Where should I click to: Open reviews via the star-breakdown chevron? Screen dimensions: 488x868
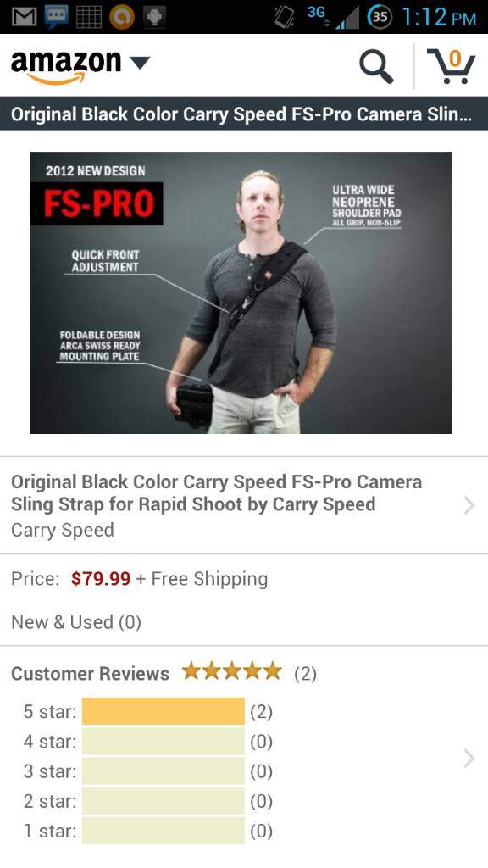coord(469,759)
